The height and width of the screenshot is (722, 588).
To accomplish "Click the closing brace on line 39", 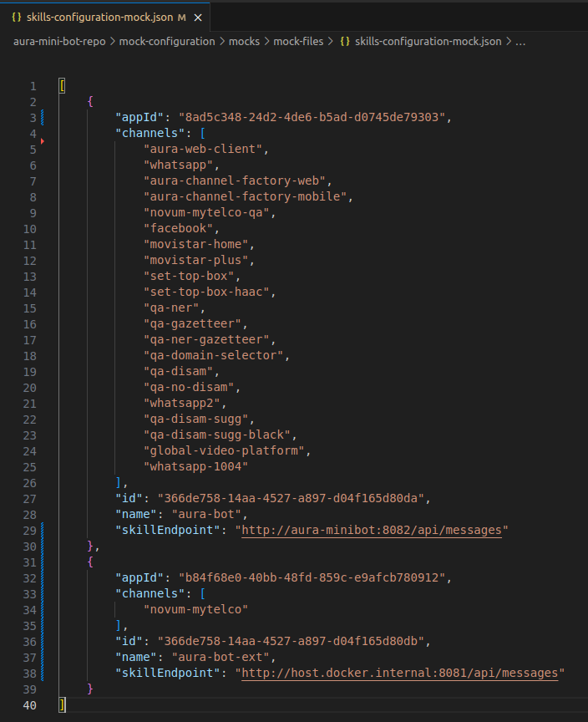I will click(90, 689).
